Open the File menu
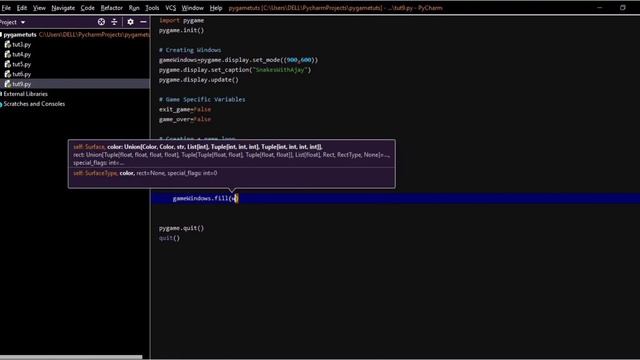Viewport: 640px width, 360px height. pos(6,8)
